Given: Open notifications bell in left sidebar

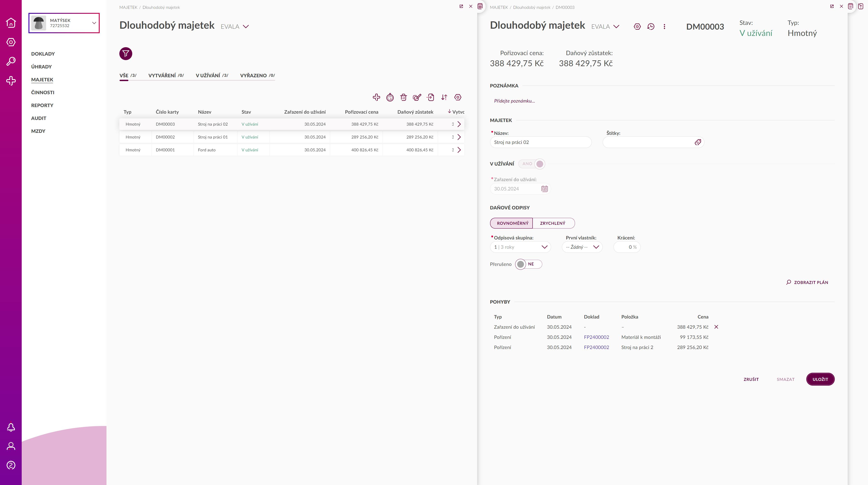Looking at the screenshot, I should 11,427.
